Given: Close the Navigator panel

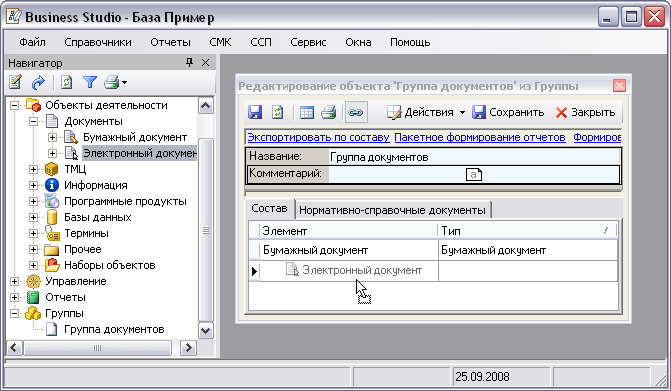Looking at the screenshot, I should (x=205, y=63).
